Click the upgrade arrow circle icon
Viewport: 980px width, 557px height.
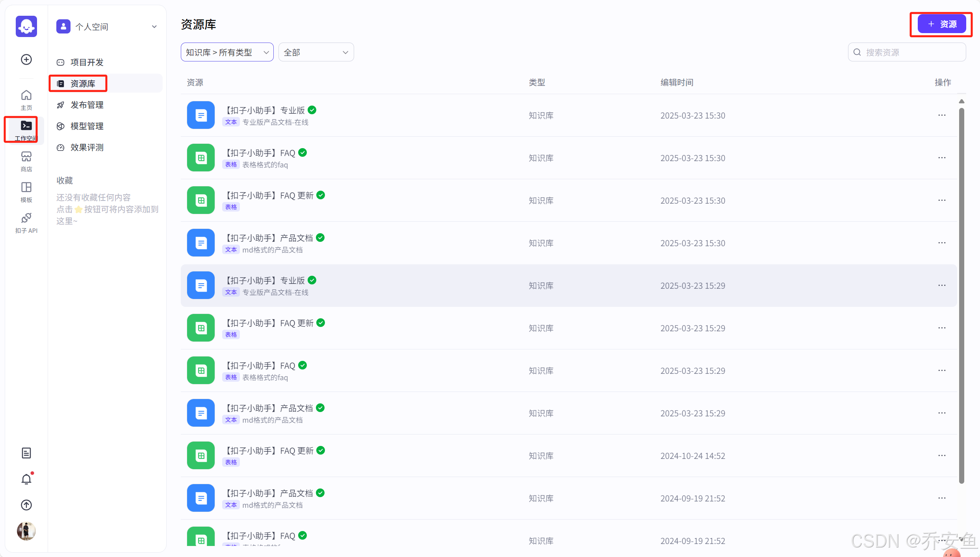pos(26,505)
